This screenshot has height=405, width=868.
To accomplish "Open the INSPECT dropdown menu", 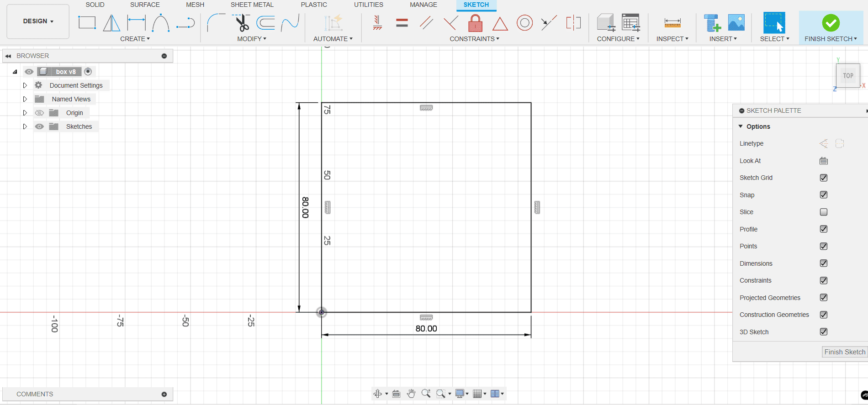I will pos(672,39).
